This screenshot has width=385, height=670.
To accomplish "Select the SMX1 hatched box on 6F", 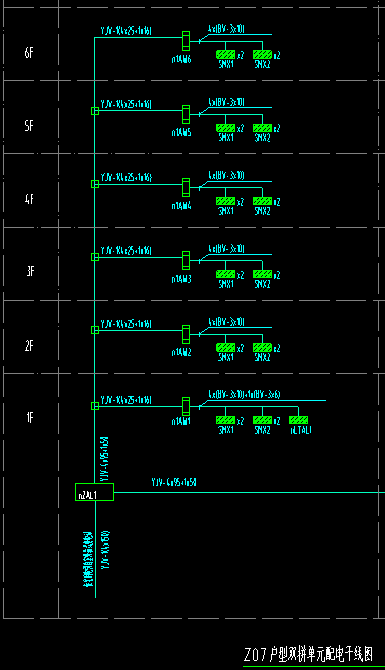I will [226, 54].
